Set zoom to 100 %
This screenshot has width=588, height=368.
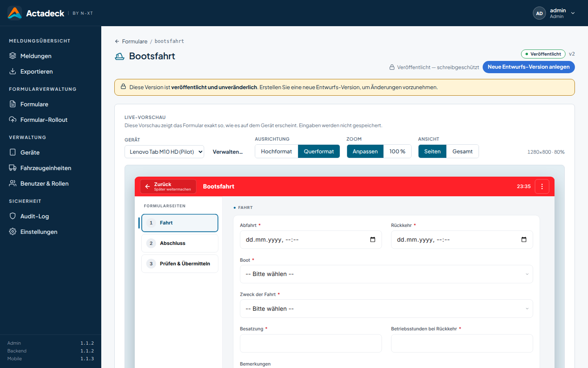[x=397, y=151]
